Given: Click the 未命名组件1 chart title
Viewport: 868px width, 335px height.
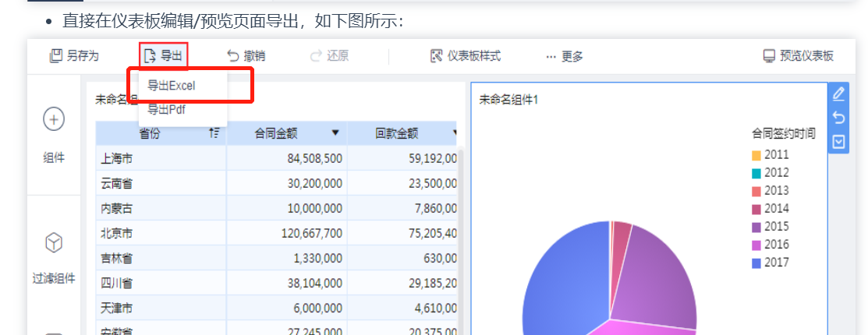Looking at the screenshot, I should click(508, 100).
